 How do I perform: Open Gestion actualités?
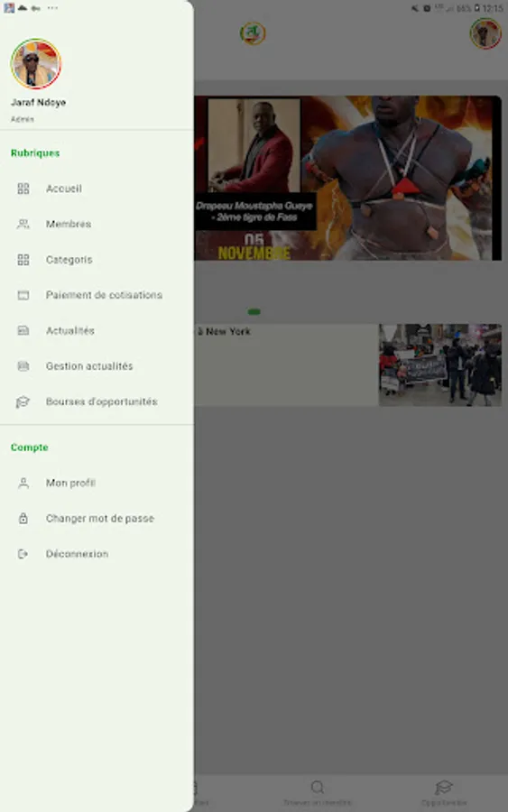point(97,366)
